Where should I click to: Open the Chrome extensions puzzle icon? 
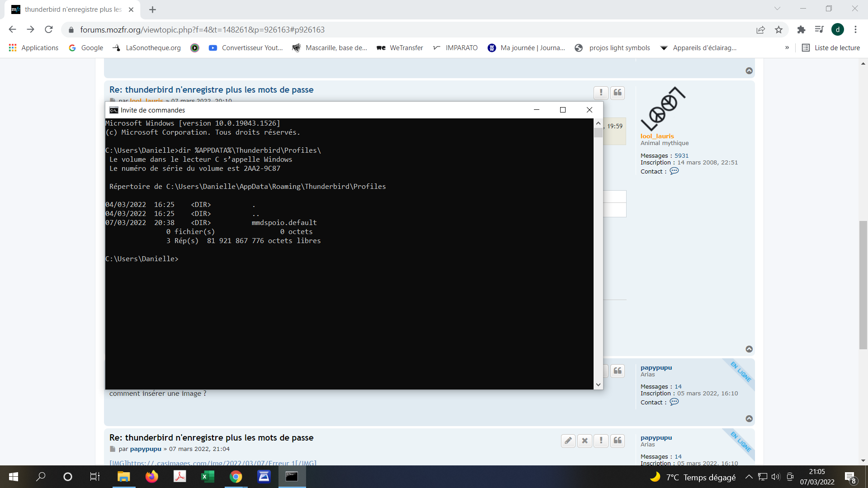point(801,30)
